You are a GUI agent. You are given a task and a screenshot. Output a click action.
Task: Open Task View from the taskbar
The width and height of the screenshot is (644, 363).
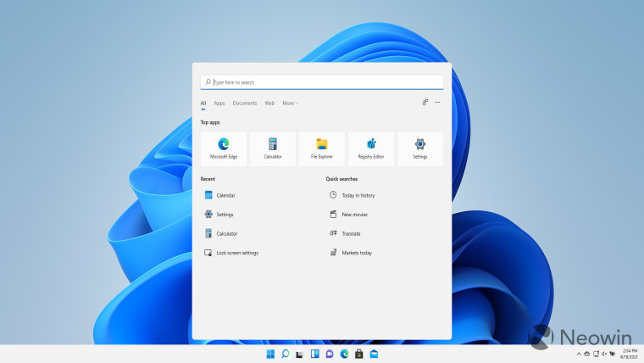pos(299,354)
